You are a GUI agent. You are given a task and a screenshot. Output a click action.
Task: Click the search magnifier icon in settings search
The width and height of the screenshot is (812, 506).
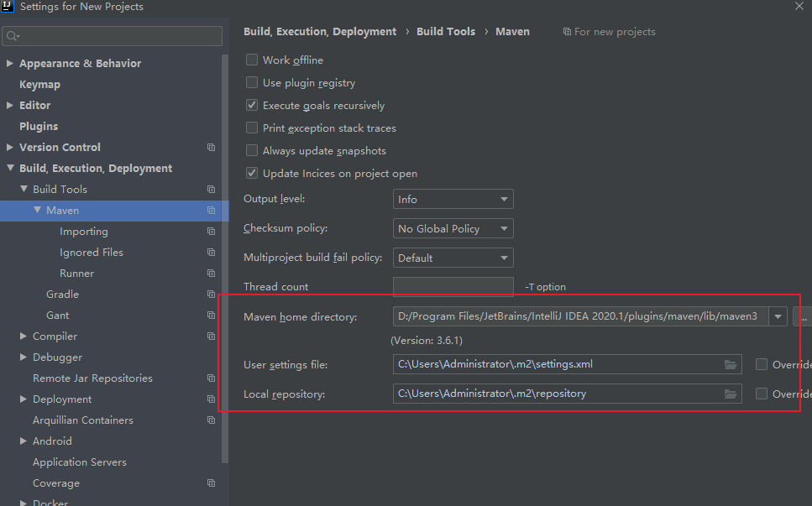coord(13,36)
